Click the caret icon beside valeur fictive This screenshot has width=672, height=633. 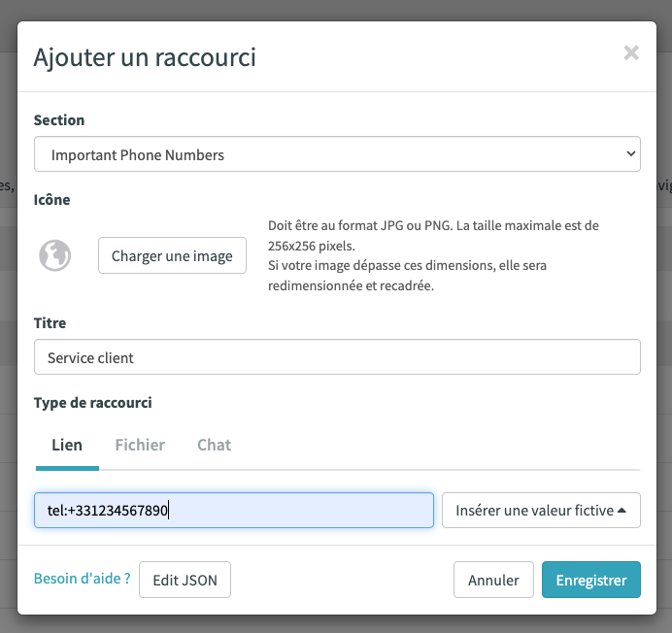pyautogui.click(x=622, y=510)
